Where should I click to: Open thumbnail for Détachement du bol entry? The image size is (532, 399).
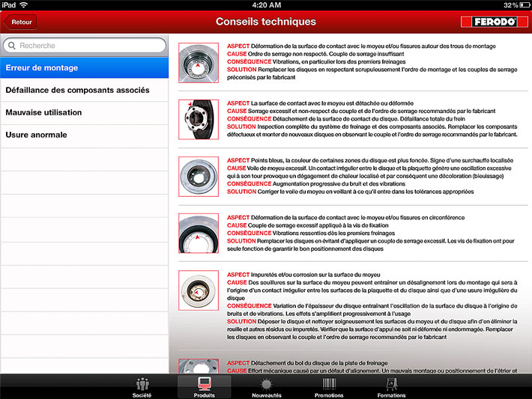coord(199,366)
